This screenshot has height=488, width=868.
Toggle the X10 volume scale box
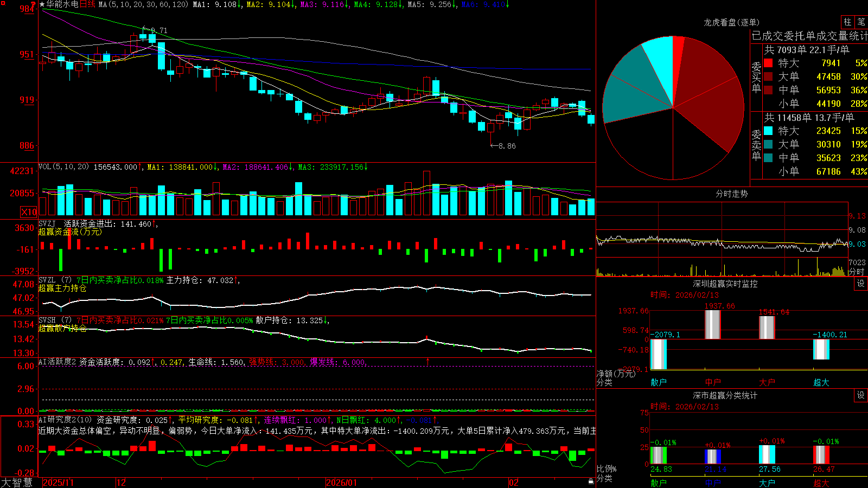[29, 212]
